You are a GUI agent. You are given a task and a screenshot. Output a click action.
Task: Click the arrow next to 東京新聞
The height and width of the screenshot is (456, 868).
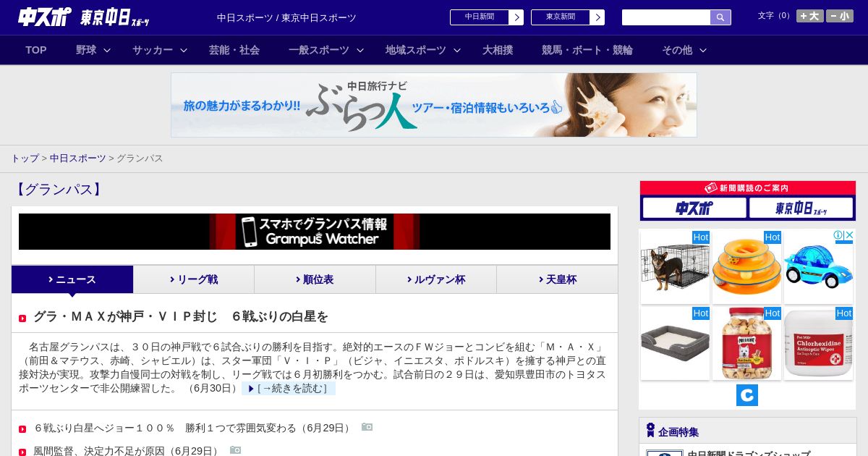pos(597,17)
